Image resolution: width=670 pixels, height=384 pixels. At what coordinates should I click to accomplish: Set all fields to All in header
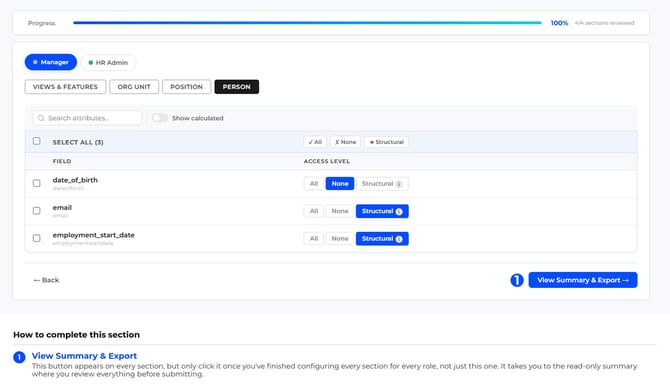coord(315,142)
